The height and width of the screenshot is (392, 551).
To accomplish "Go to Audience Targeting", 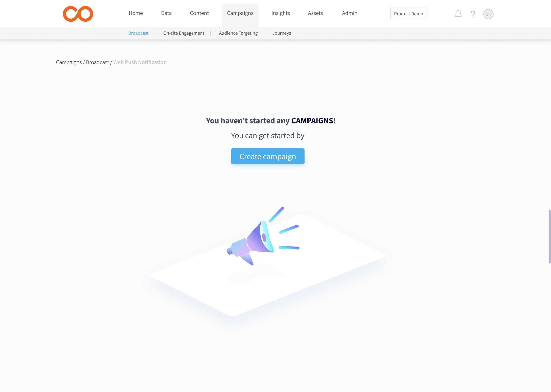I will 238,33.
